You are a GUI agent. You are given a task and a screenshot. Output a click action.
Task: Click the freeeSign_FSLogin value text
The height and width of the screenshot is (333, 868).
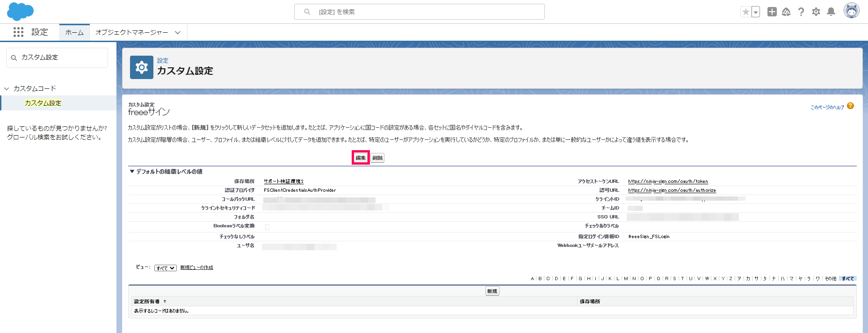[x=649, y=236]
